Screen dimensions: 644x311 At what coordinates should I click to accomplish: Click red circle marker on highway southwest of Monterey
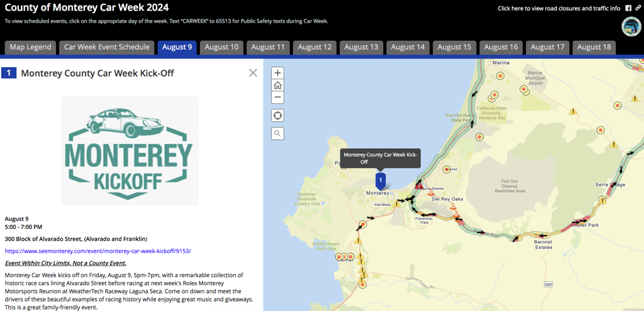pyautogui.click(x=363, y=224)
